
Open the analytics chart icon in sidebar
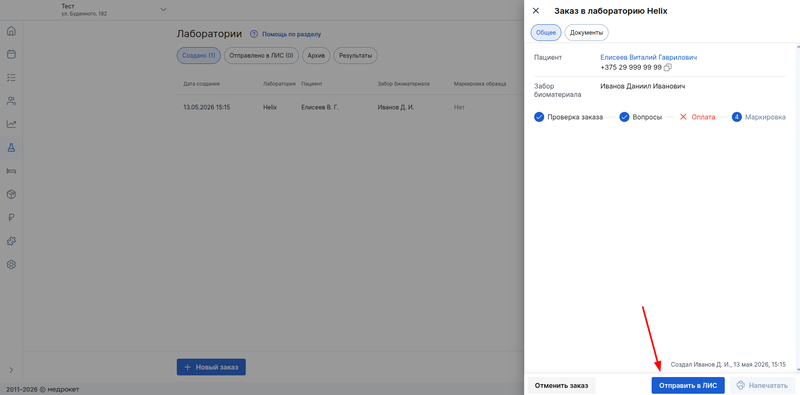(x=11, y=124)
